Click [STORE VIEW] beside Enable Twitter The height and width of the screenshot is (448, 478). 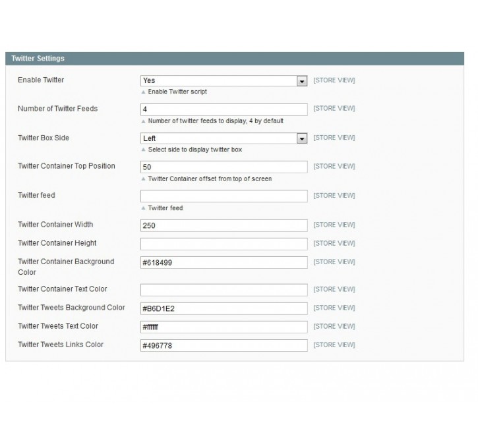(x=334, y=80)
